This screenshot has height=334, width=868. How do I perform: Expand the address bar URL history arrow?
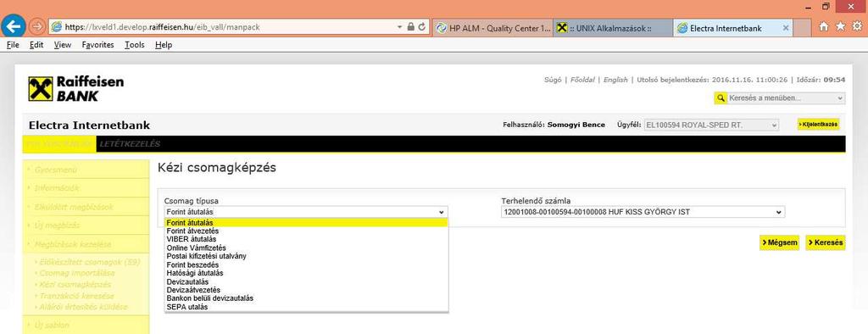400,26
